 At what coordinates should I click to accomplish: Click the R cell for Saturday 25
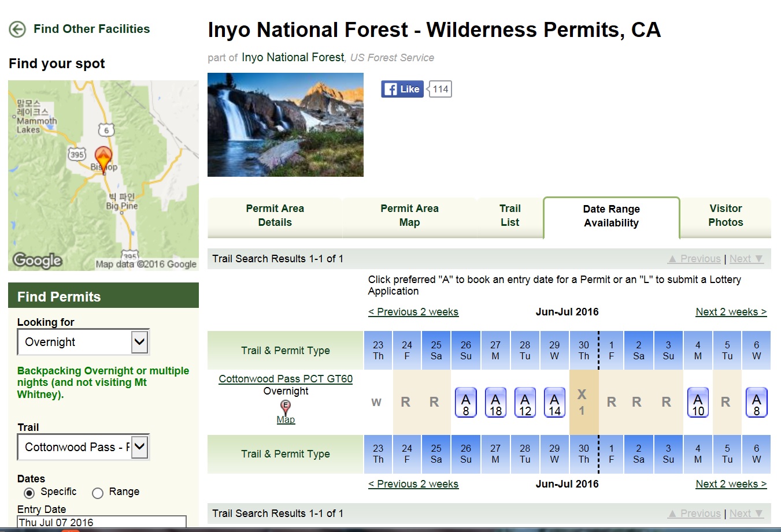click(435, 403)
